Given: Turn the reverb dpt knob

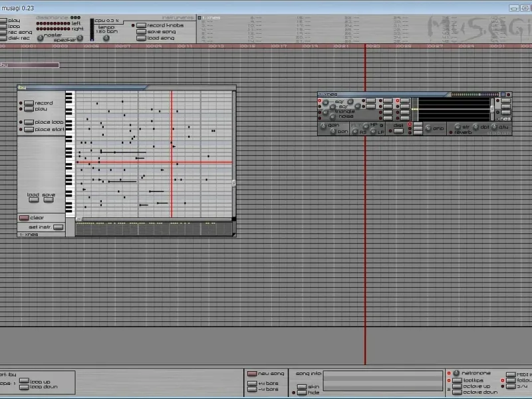Looking at the screenshot, I should pyautogui.click(x=476, y=127).
